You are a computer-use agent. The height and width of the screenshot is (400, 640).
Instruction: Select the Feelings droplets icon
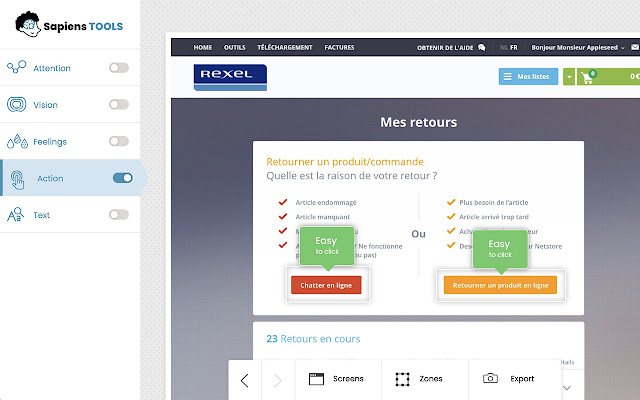pos(17,141)
